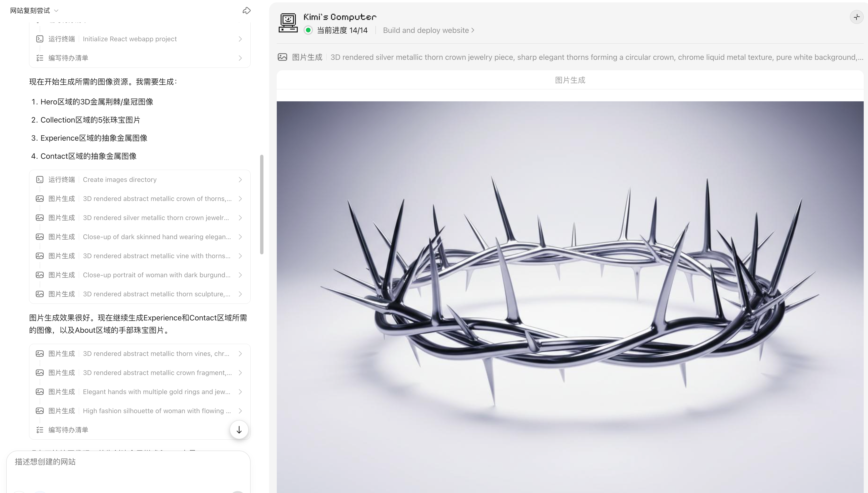Open Close-up of dark skinned hand step
The height and width of the screenshot is (493, 868).
click(140, 237)
